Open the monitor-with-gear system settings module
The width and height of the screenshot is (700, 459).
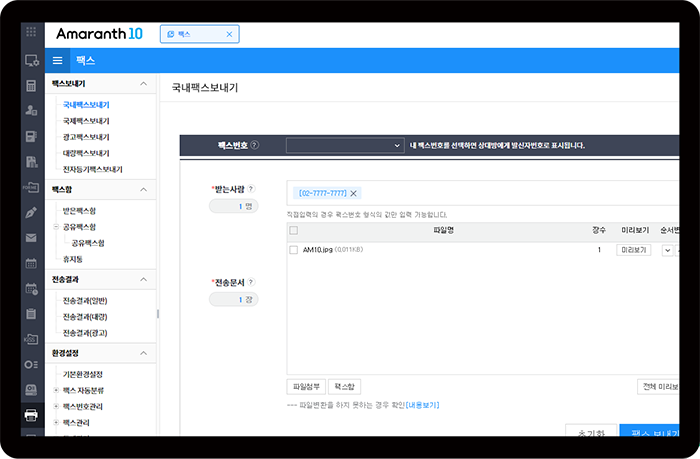click(32, 60)
